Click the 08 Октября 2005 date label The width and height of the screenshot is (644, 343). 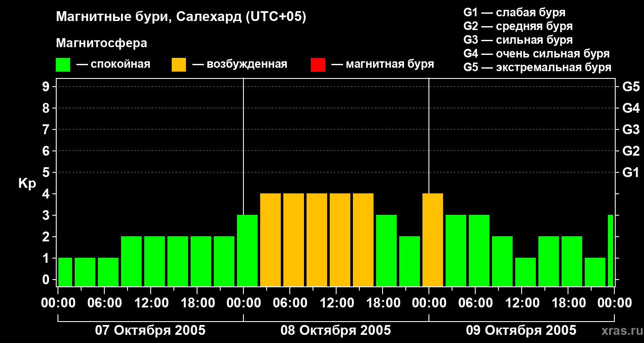[336, 331]
